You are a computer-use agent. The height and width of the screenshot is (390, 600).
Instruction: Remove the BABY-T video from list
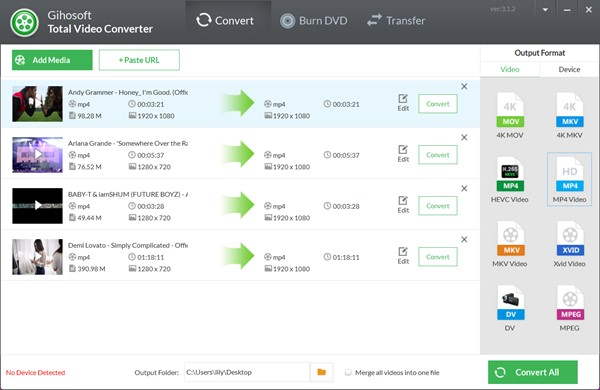pyautogui.click(x=464, y=188)
